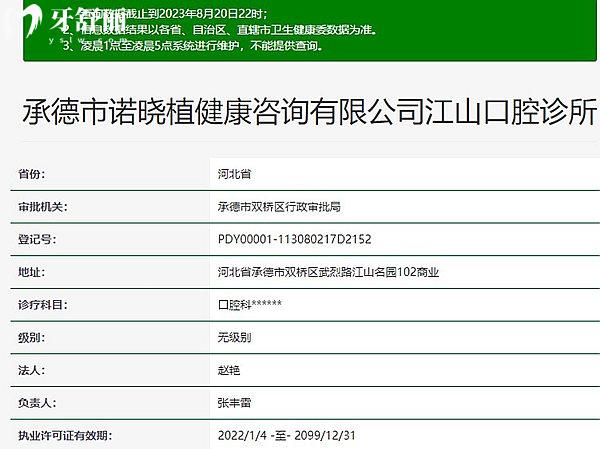Select the value 承德市双桥区行政审批局
The image size is (600, 449).
pos(279,207)
